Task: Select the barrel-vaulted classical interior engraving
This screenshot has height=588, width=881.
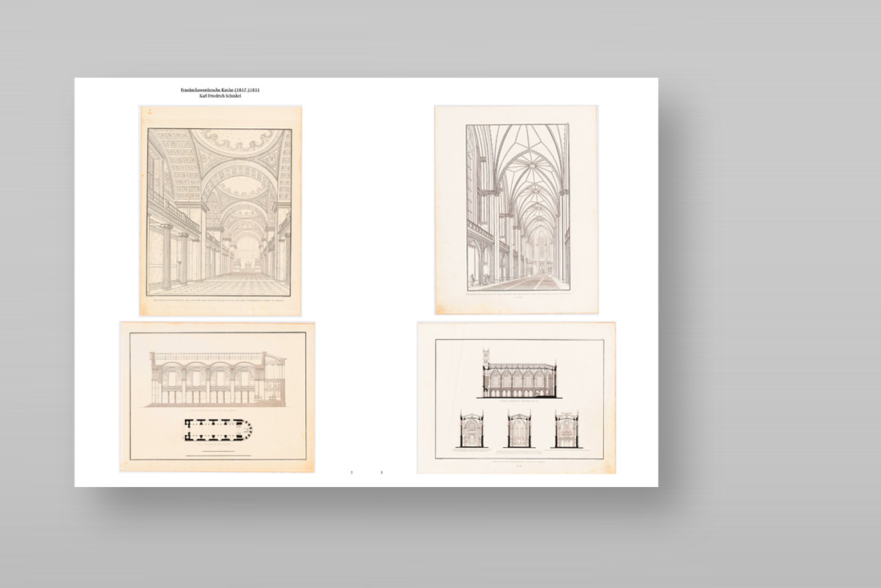Action: click(220, 211)
